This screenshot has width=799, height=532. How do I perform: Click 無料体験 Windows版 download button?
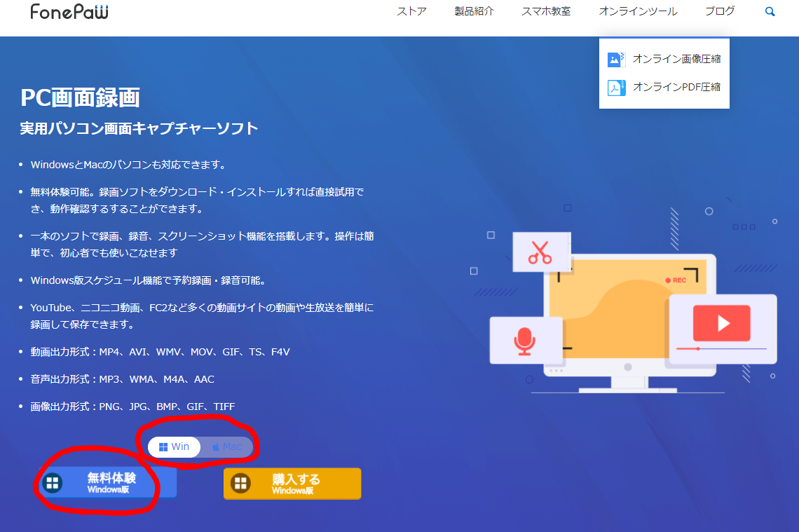point(108,482)
